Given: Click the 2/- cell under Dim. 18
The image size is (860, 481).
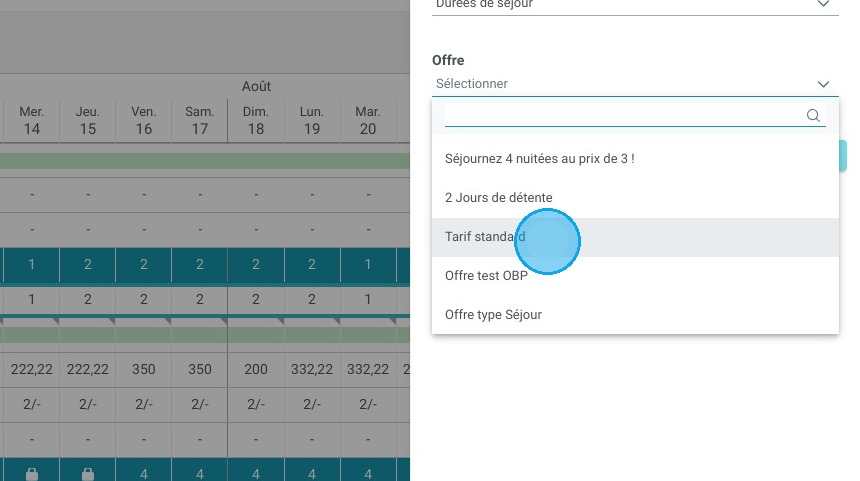Looking at the screenshot, I should pyautogui.click(x=256, y=405).
